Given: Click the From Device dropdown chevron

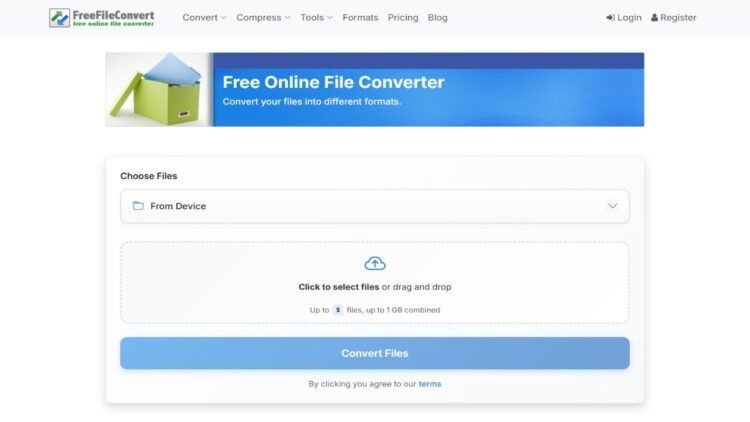Looking at the screenshot, I should pyautogui.click(x=612, y=206).
